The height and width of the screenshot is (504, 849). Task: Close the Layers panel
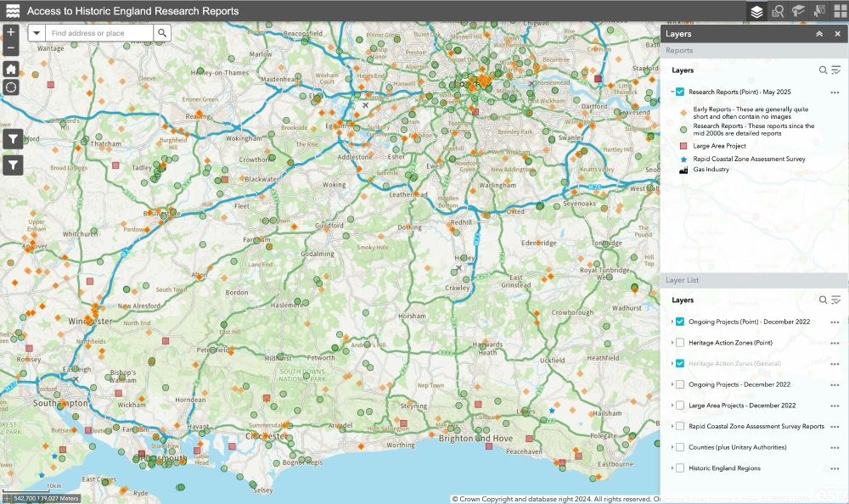point(838,34)
